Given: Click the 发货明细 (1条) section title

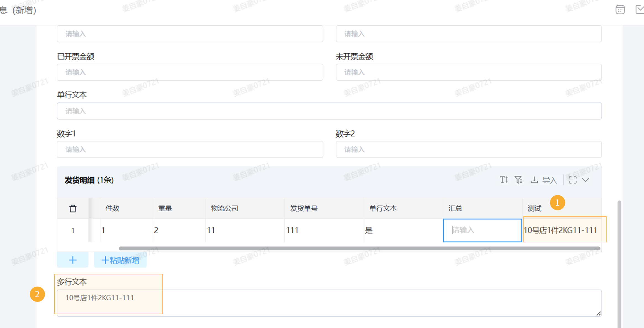Looking at the screenshot, I should (89, 180).
